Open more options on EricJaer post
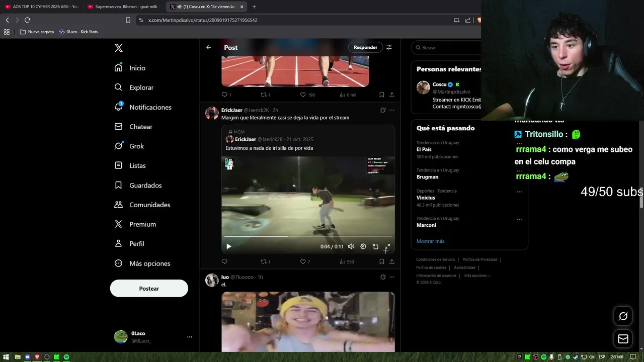The width and height of the screenshot is (644, 362). 392,110
